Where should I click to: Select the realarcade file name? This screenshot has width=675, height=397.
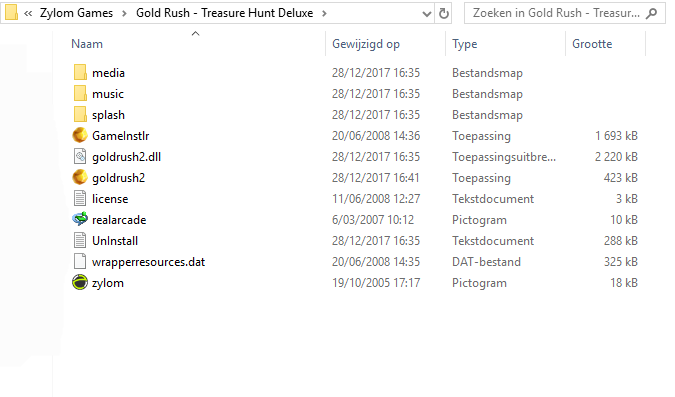click(119, 220)
